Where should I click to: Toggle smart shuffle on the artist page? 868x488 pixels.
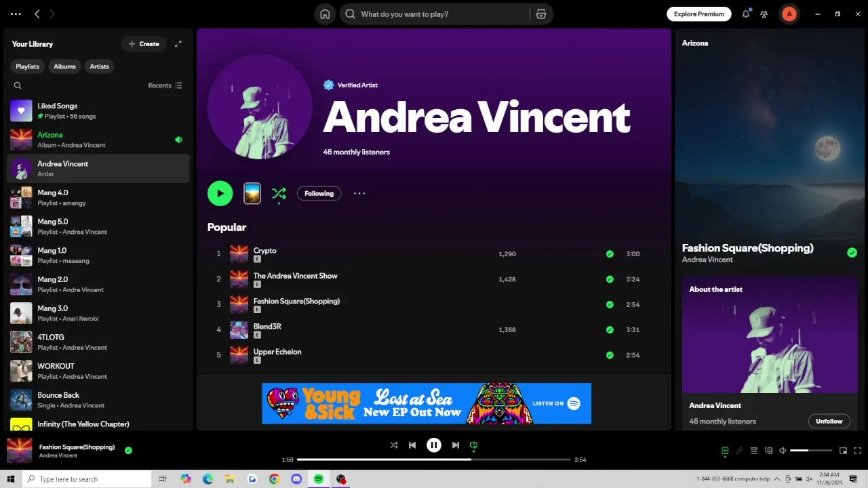point(279,194)
